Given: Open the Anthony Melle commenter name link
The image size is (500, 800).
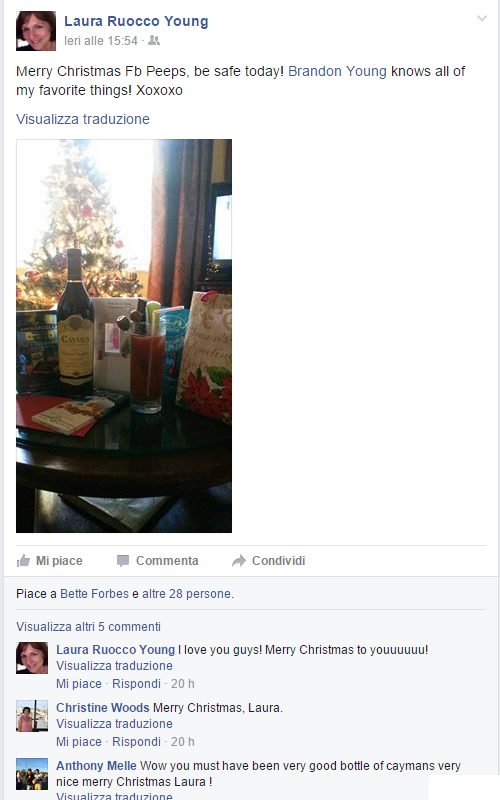Looking at the screenshot, I should 96,766.
